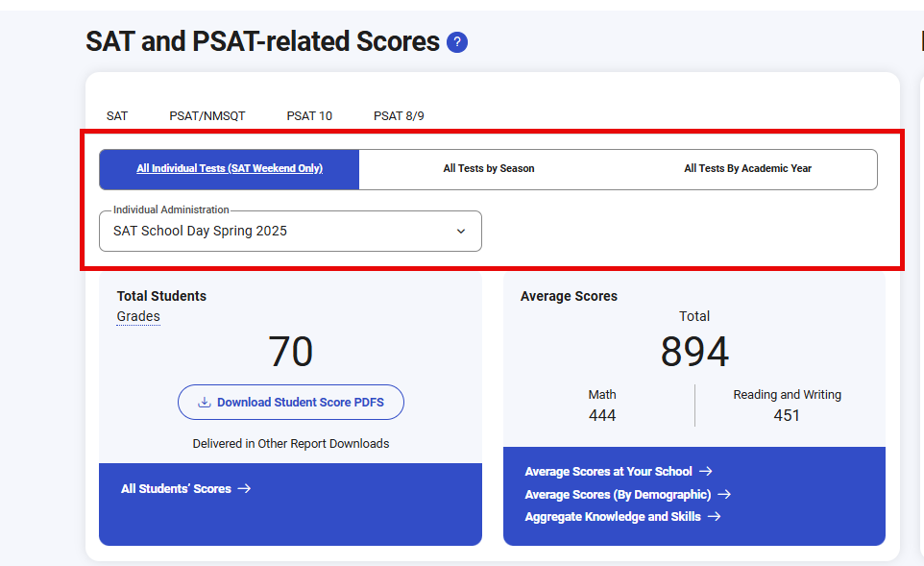Switch to the PSAT/NMSQT tab
The width and height of the screenshot is (924, 566).
coord(207,116)
